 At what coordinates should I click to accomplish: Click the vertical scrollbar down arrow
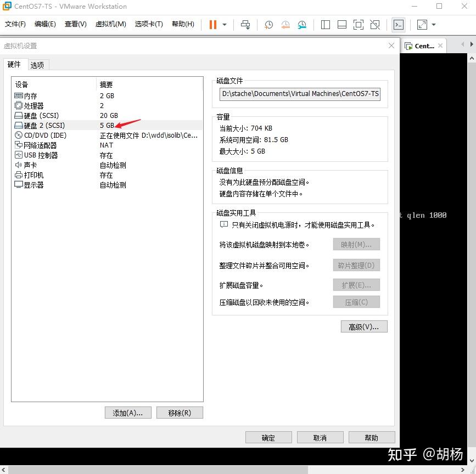pos(472,461)
